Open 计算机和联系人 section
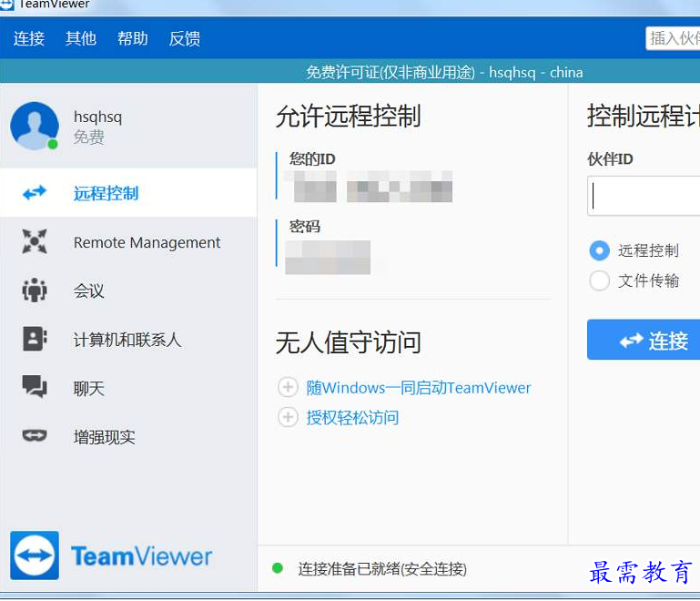This screenshot has width=700, height=601. point(128,340)
